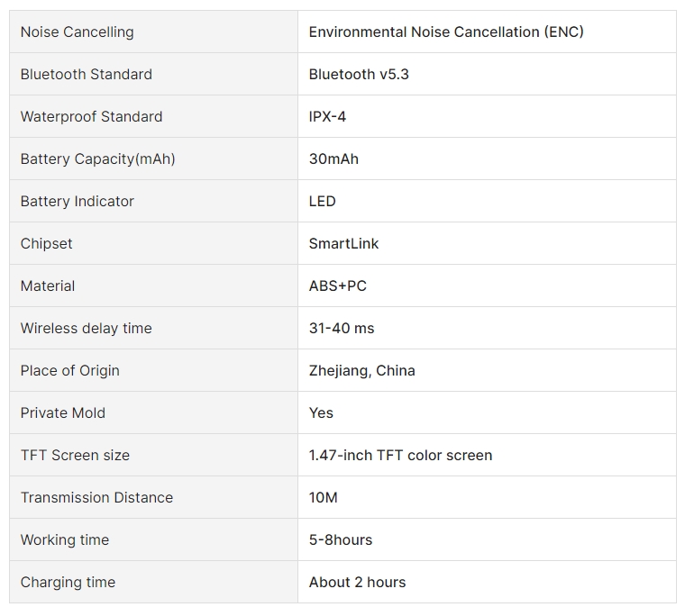Click the ABS+PC material value
685x616 pixels.
[338, 286]
